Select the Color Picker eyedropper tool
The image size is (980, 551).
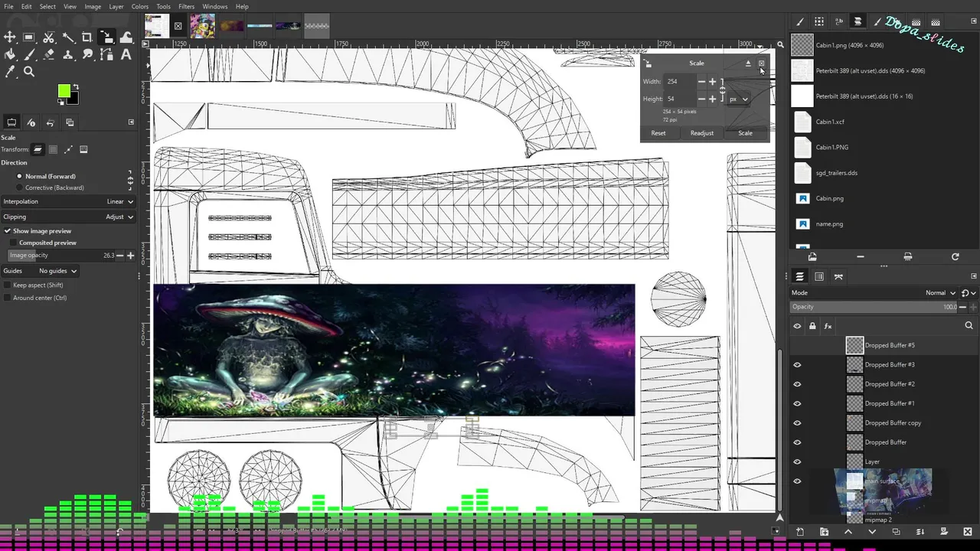coord(10,72)
